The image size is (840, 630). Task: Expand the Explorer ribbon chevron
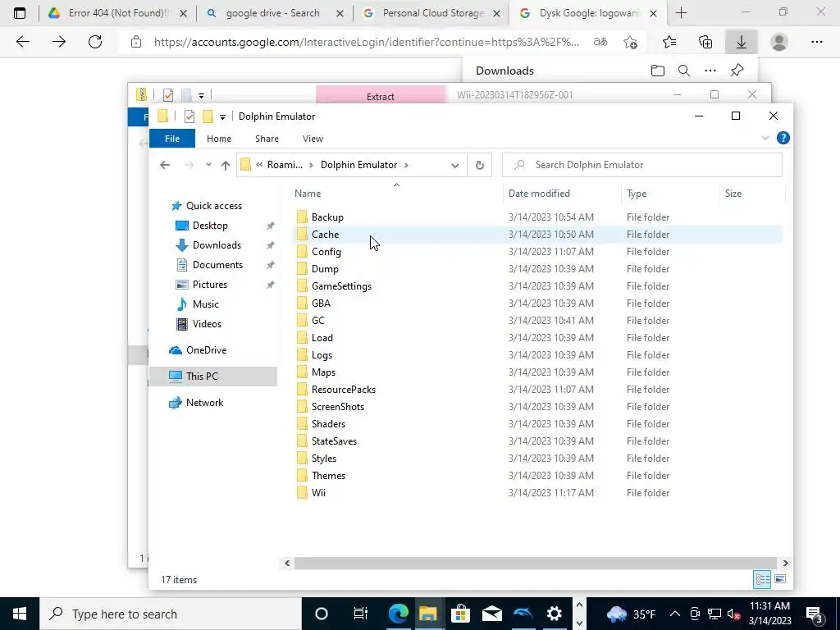coord(765,138)
